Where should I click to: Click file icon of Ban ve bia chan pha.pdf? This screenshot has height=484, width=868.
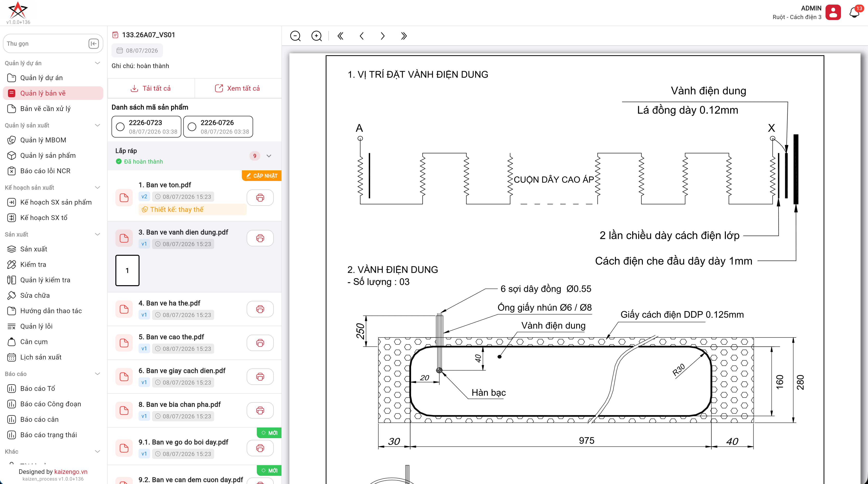(124, 411)
